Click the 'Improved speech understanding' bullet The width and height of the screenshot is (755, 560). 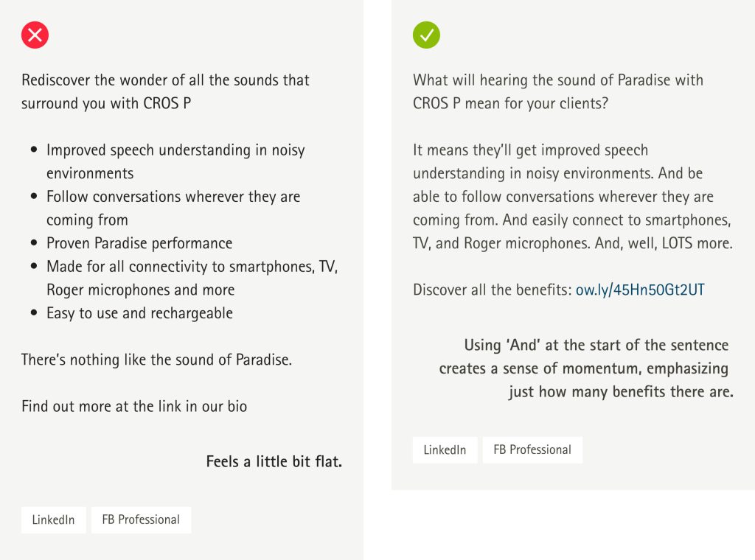tap(175, 161)
